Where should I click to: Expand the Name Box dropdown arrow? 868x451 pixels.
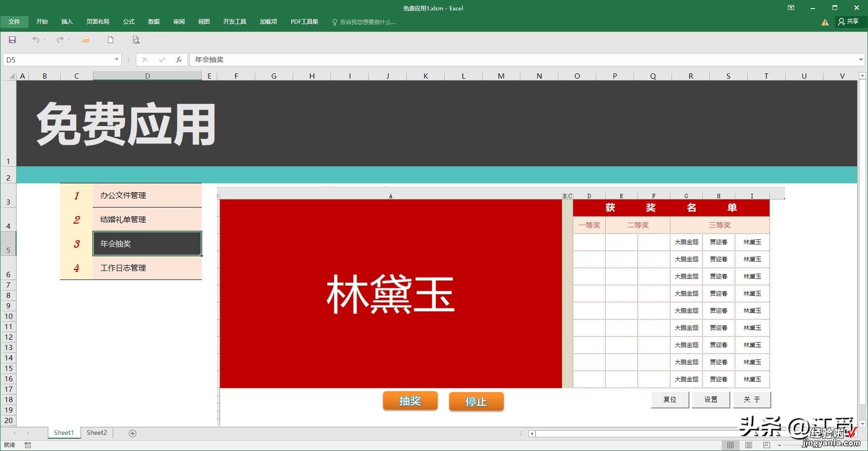116,60
